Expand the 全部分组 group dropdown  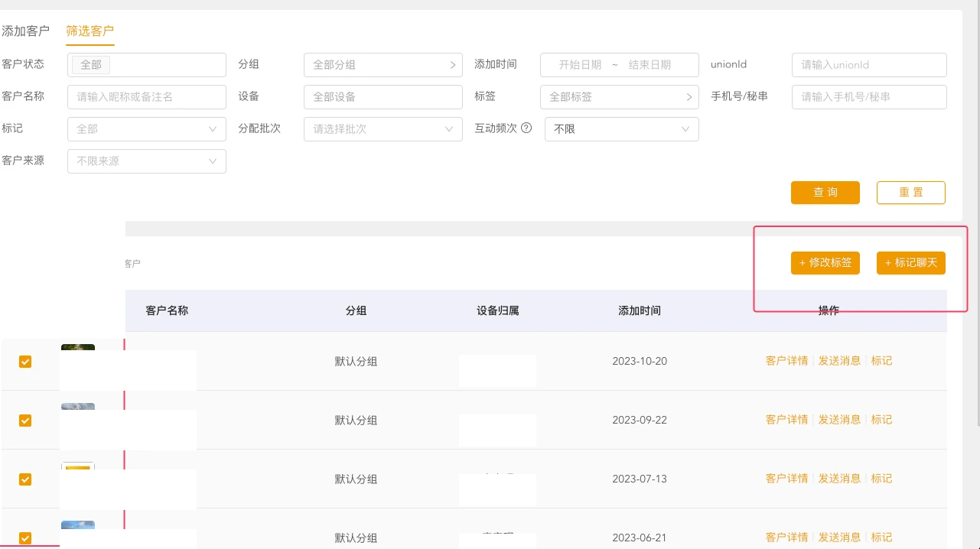coord(383,65)
